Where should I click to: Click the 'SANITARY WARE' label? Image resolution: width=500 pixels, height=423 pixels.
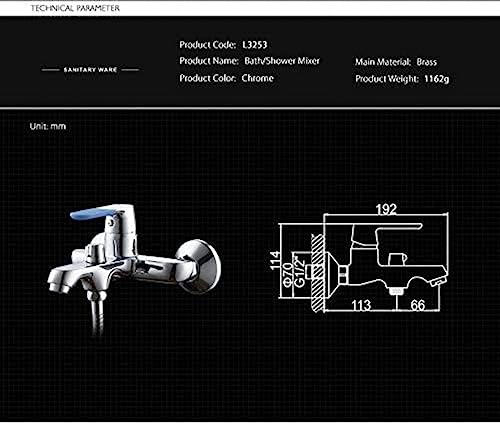point(90,70)
